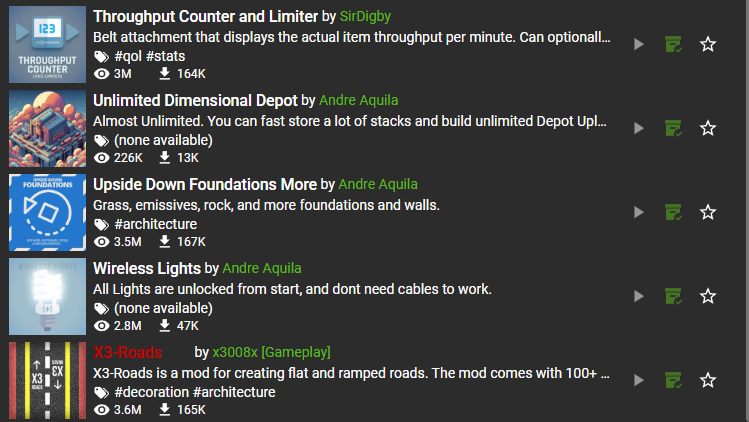Click the X3-Roads road thumbnail
The image size is (749, 422).
click(x=47, y=380)
